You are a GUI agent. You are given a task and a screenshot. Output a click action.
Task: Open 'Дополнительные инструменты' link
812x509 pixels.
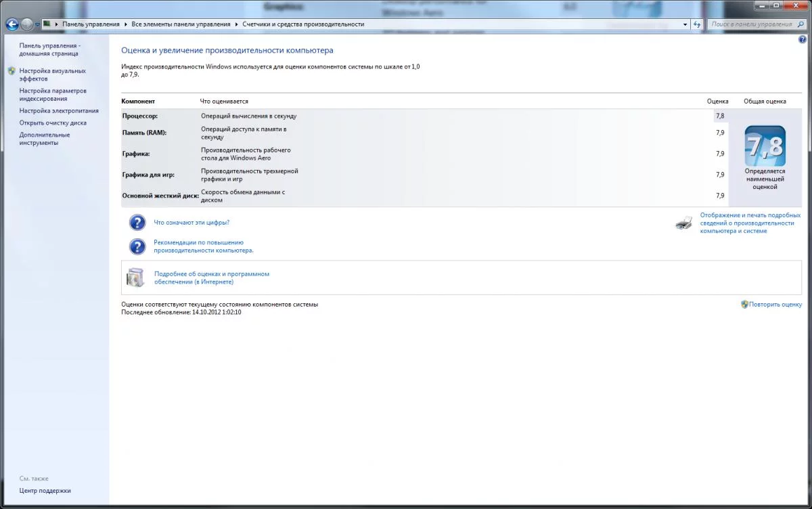[45, 139]
